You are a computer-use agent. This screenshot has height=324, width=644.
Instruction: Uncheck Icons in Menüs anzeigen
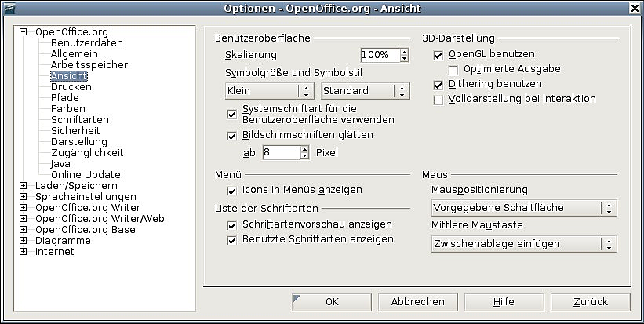(232, 191)
